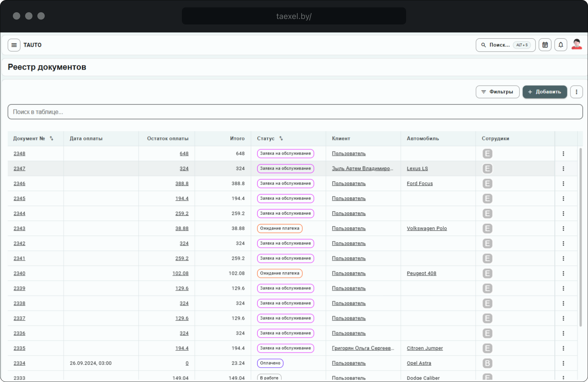588x382 pixels.
Task: Open the Volkswagen Polo car link
Action: point(427,228)
